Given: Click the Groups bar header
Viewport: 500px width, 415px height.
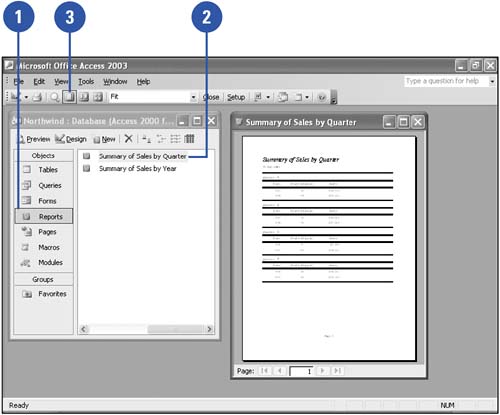Looking at the screenshot, I should pyautogui.click(x=43, y=279).
